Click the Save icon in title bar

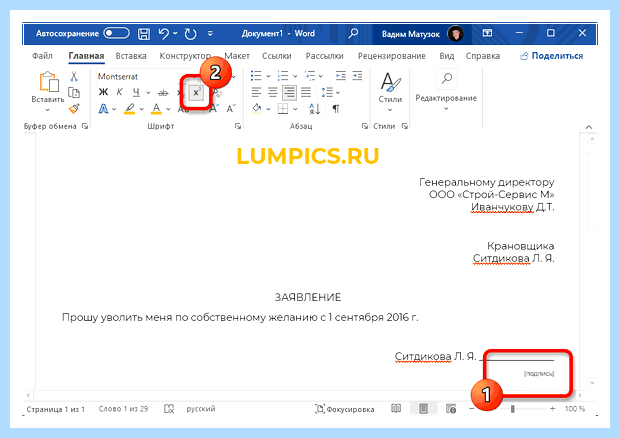pyautogui.click(x=144, y=34)
